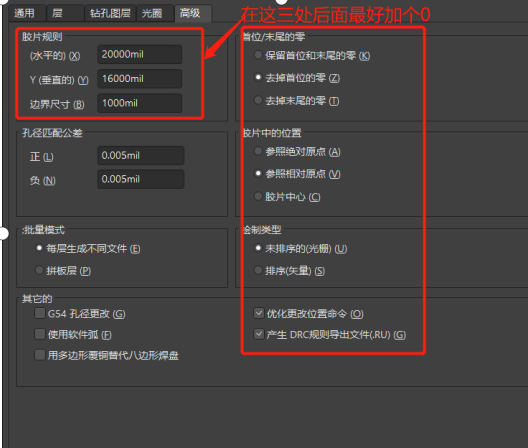Click the Y 垂直的 film size field
Viewport: 528px width, 448px height.
point(140,79)
